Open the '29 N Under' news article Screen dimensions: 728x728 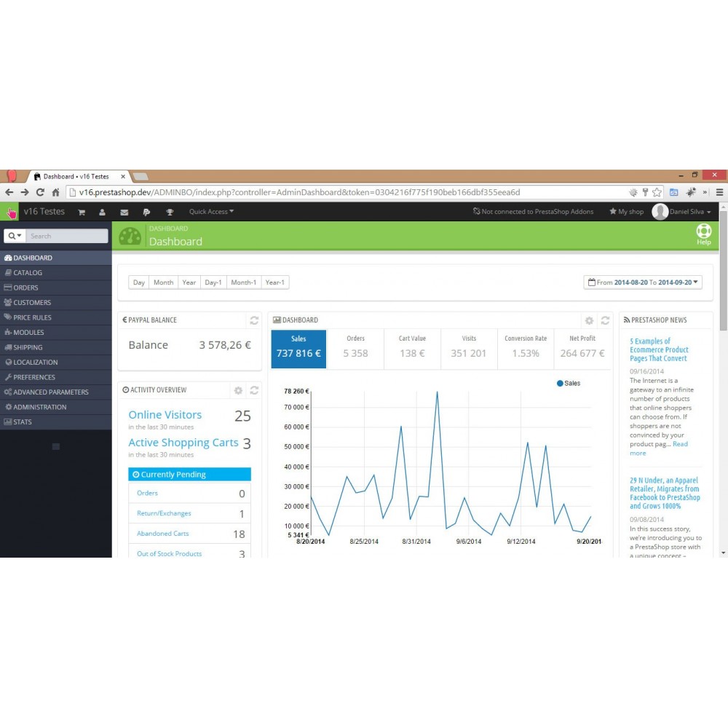(x=665, y=493)
